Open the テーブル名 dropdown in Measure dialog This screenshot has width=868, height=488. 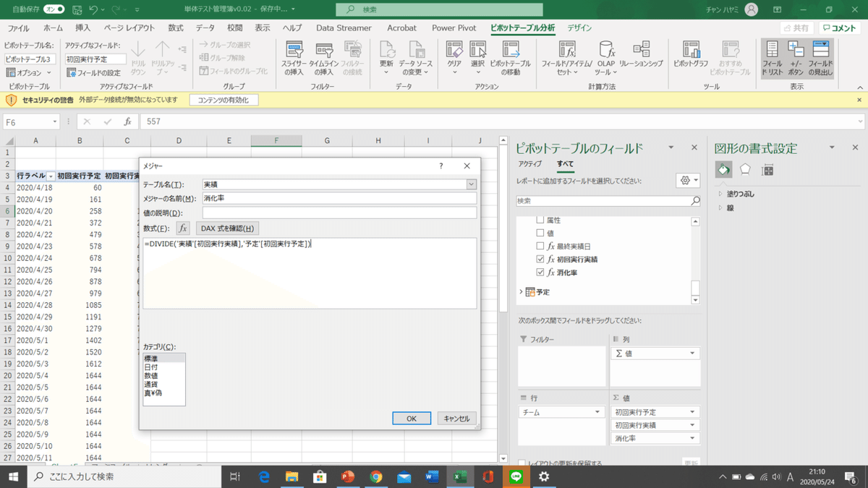click(472, 184)
